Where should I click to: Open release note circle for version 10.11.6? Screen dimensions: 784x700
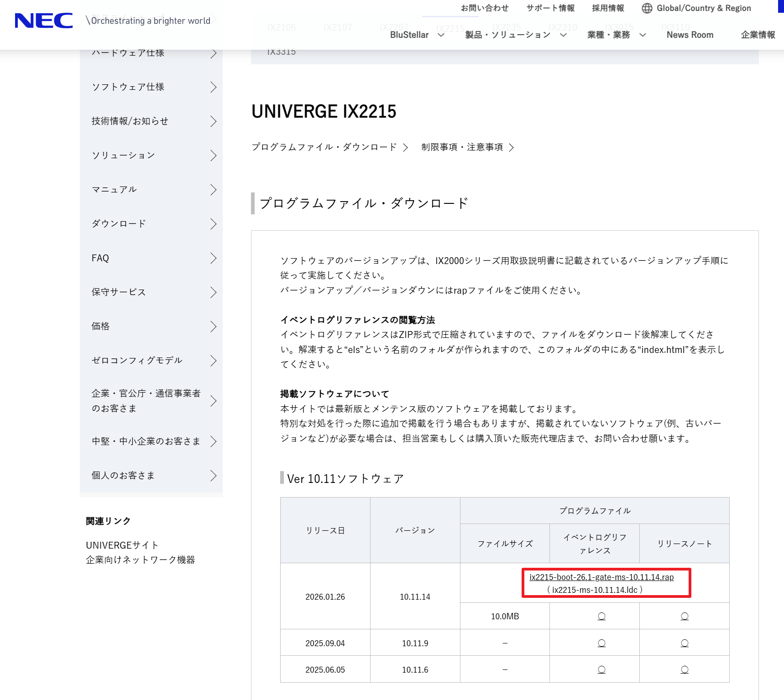(x=685, y=669)
